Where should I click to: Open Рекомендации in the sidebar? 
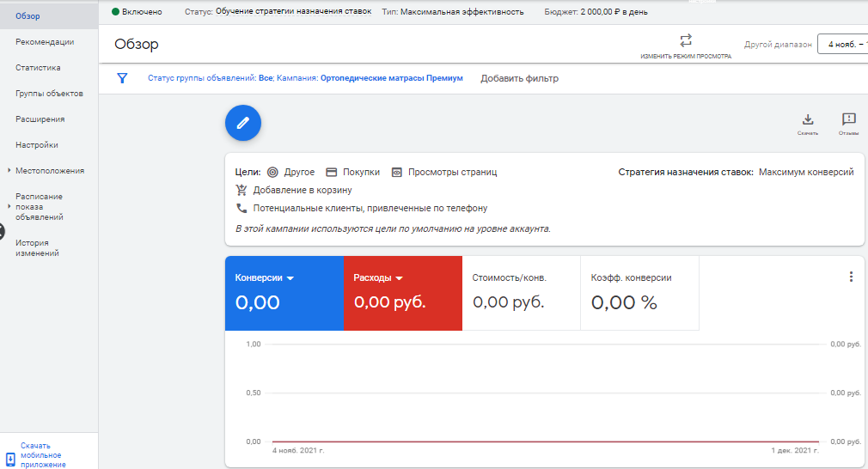pos(45,42)
